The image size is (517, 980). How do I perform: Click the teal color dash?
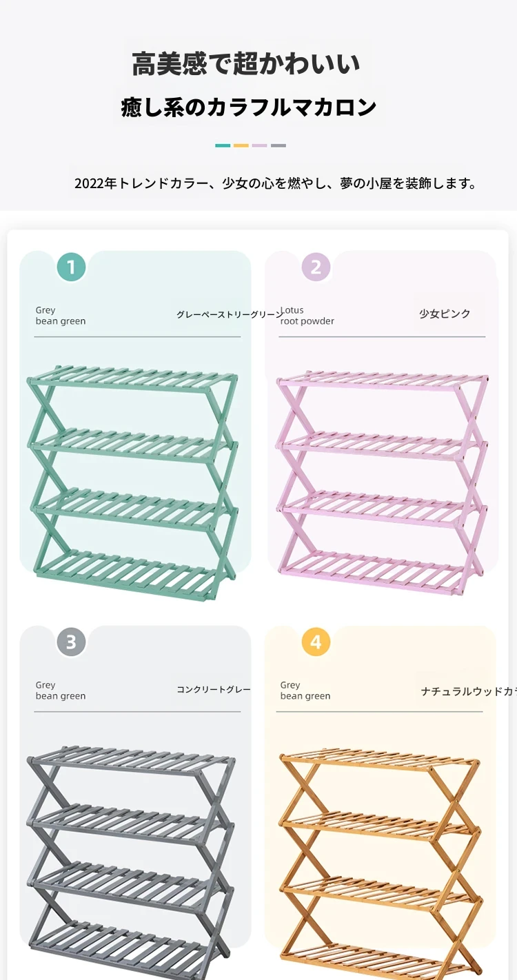(223, 145)
